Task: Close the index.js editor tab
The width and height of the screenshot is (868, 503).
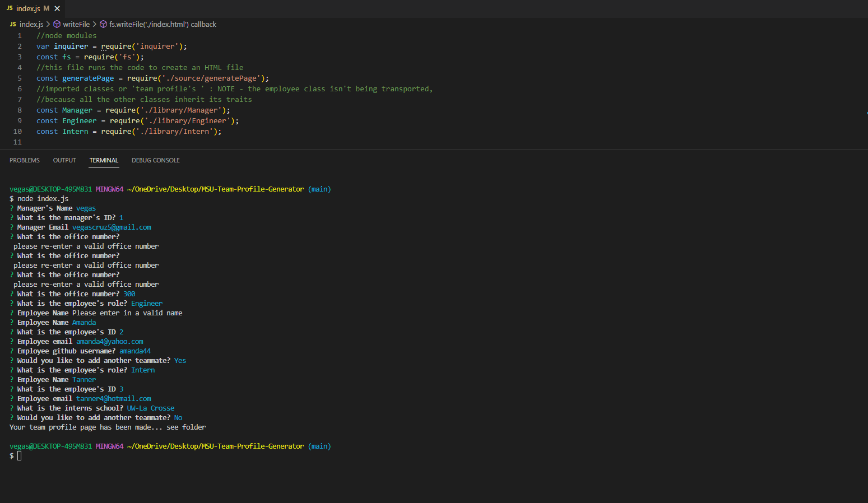Action: click(x=57, y=8)
